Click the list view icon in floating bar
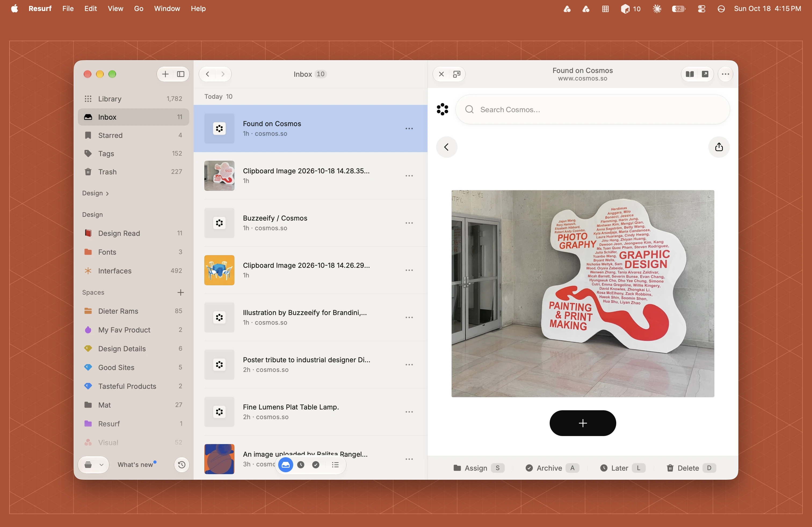The width and height of the screenshot is (812, 527). coord(335,465)
